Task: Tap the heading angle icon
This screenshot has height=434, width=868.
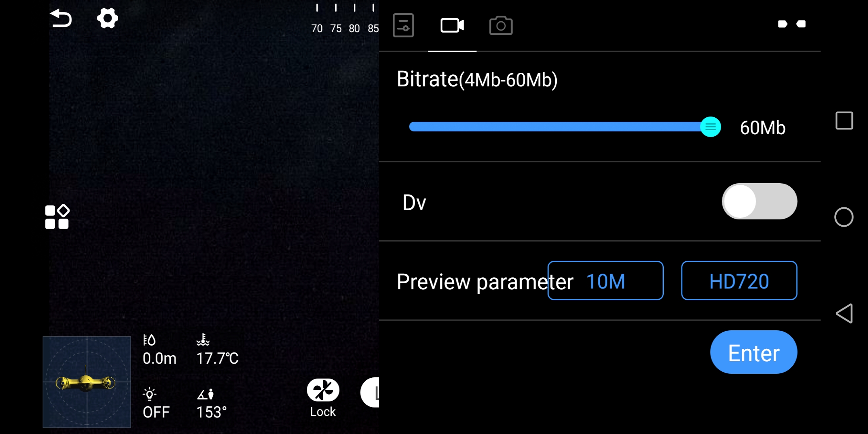Action: 205,394
